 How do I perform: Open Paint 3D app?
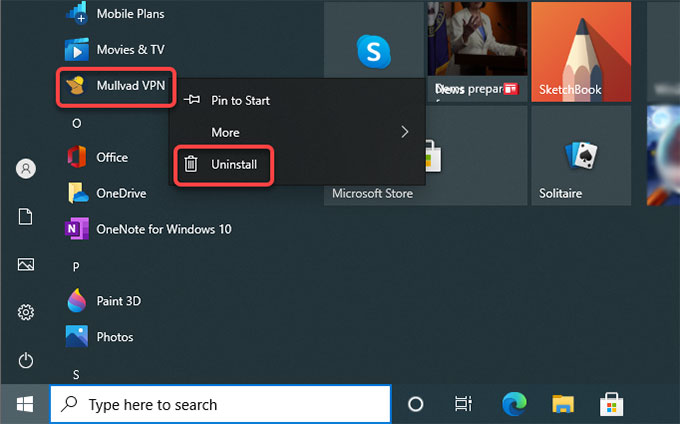[x=104, y=301]
